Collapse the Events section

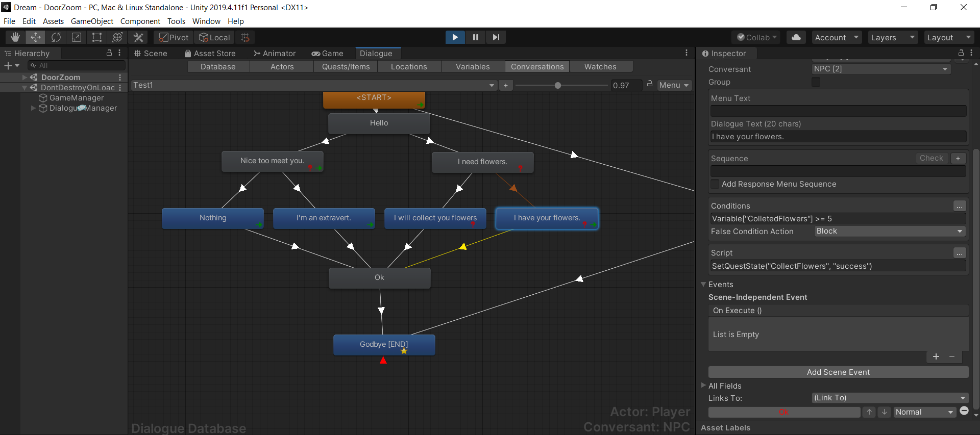704,285
